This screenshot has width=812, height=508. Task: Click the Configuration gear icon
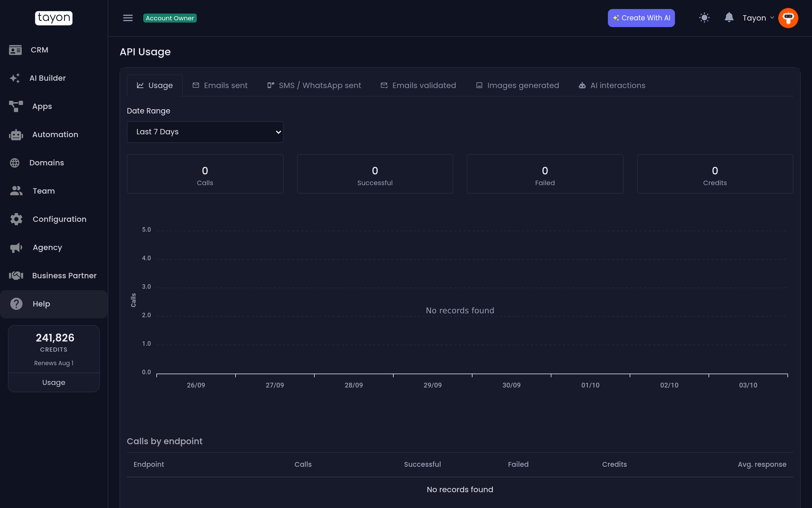(16, 219)
